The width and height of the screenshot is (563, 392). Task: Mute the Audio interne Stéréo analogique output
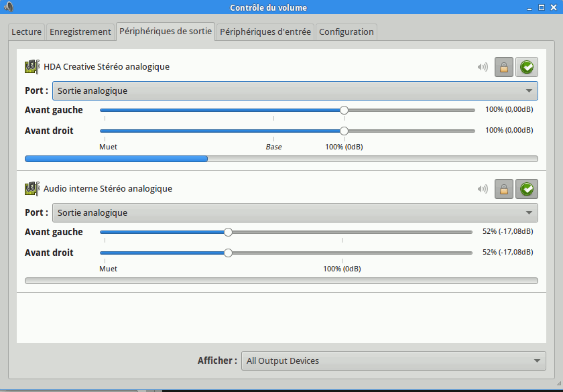[483, 189]
